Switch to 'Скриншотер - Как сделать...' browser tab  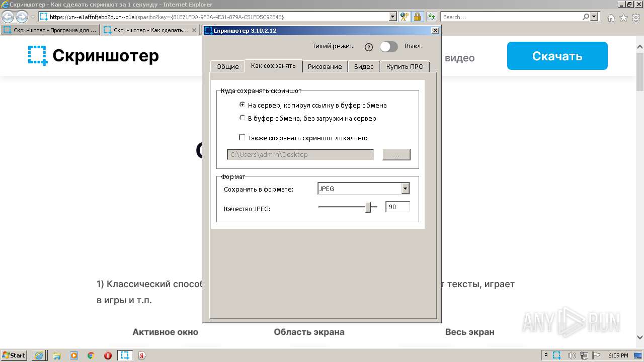coord(151,30)
